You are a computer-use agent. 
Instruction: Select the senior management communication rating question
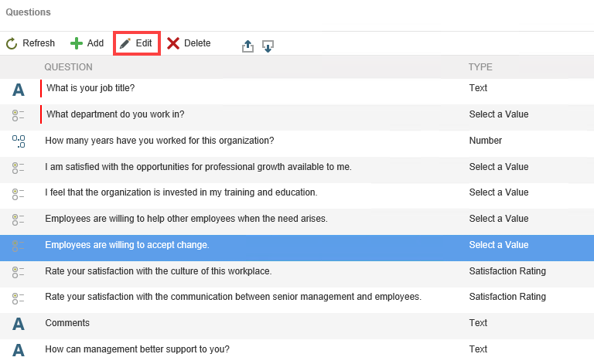pos(233,297)
